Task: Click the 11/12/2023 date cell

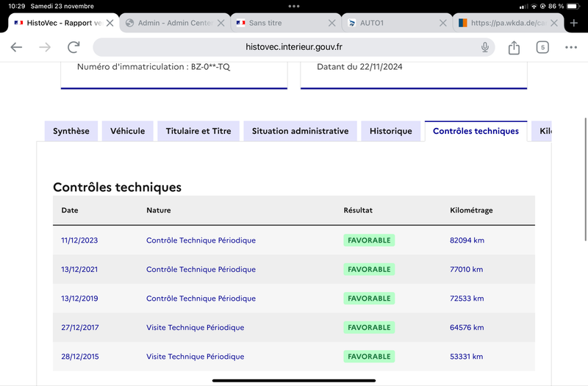Action: [79, 240]
